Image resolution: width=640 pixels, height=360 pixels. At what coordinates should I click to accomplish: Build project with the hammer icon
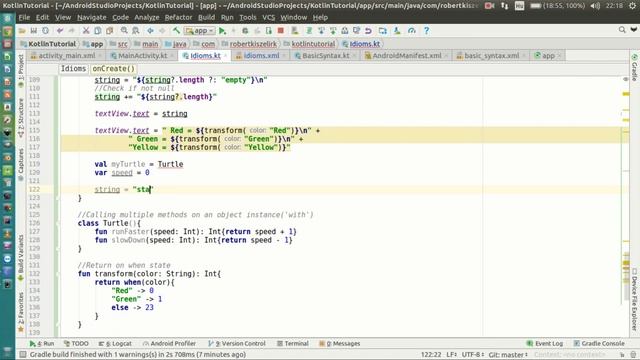[x=176, y=31]
